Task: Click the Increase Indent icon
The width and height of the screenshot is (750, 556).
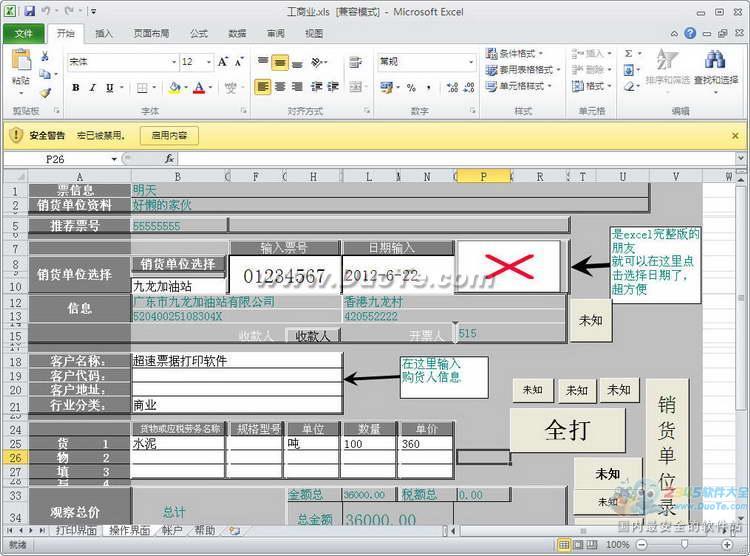Action: (333, 87)
